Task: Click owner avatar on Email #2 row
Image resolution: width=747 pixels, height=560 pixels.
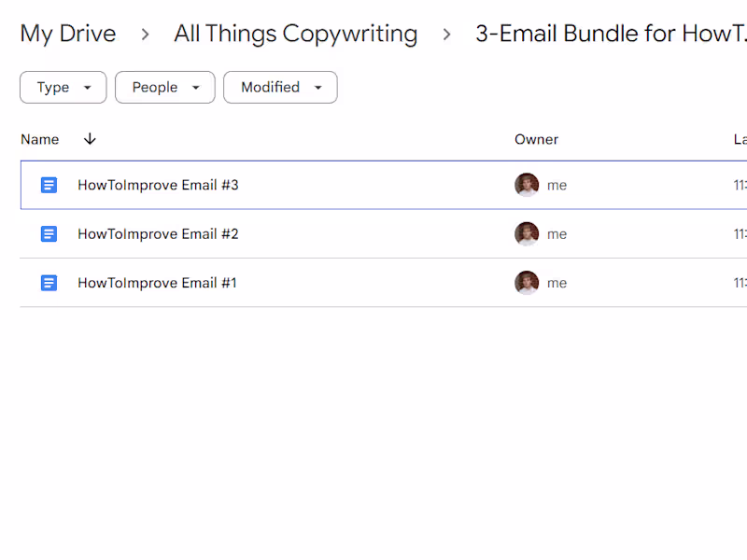Action: point(527,234)
